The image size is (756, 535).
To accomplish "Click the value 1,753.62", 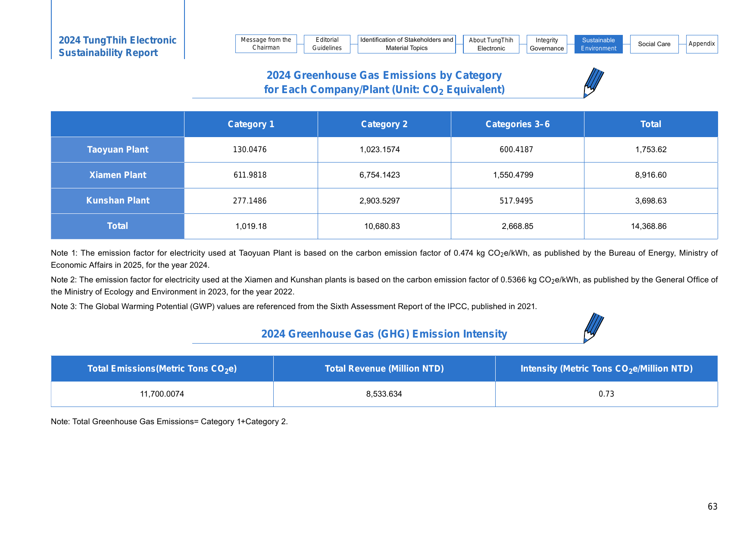I will [x=651, y=150].
